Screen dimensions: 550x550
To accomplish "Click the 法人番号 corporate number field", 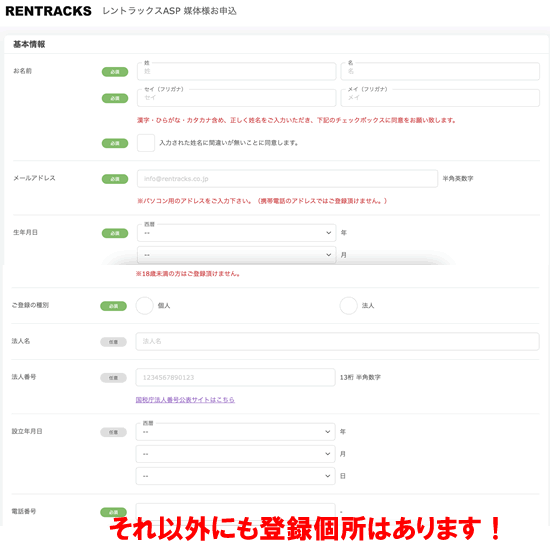I will tap(235, 377).
